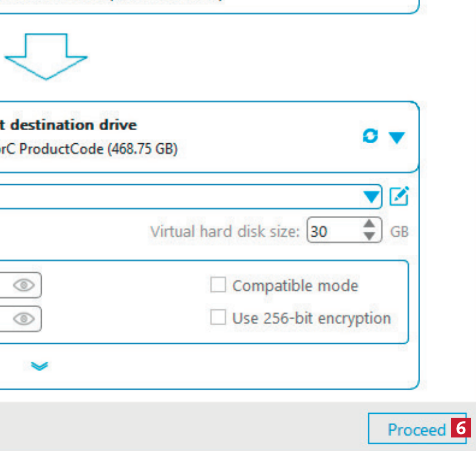Increase virtual hard disk size with up arrow

(369, 225)
